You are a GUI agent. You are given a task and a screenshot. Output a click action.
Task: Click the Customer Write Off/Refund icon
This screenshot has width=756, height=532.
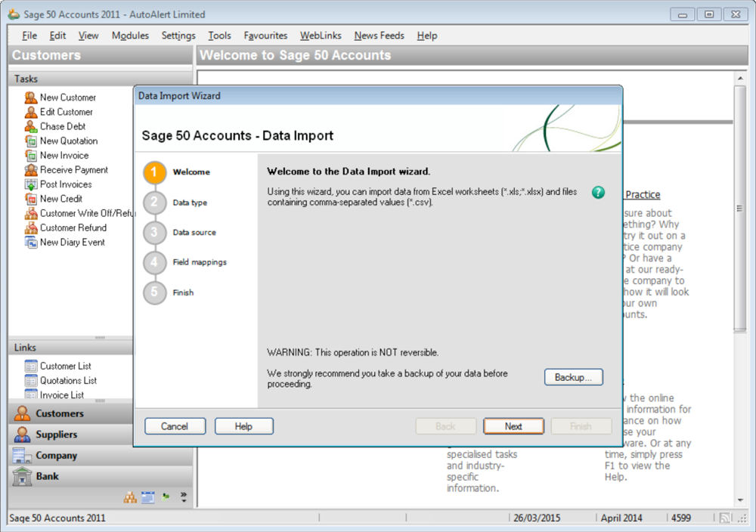31,213
